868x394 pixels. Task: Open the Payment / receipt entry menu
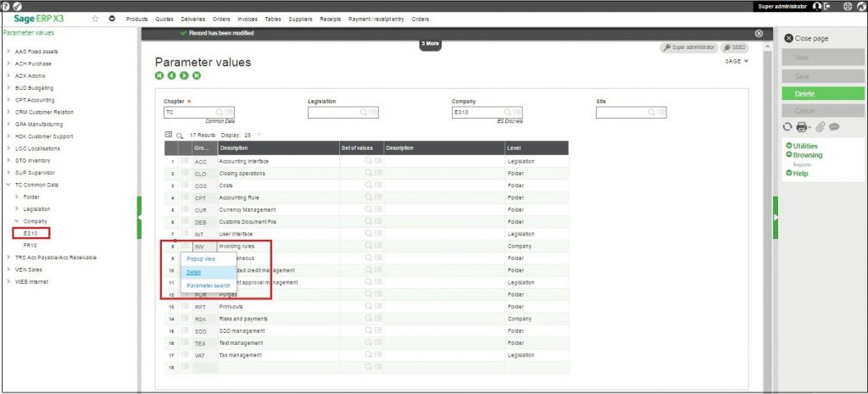tap(376, 19)
